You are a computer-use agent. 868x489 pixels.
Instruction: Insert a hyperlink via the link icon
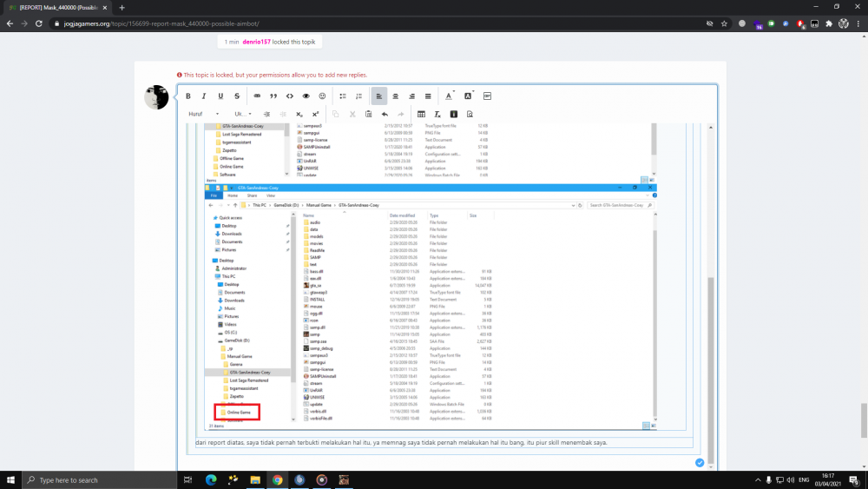tap(257, 96)
